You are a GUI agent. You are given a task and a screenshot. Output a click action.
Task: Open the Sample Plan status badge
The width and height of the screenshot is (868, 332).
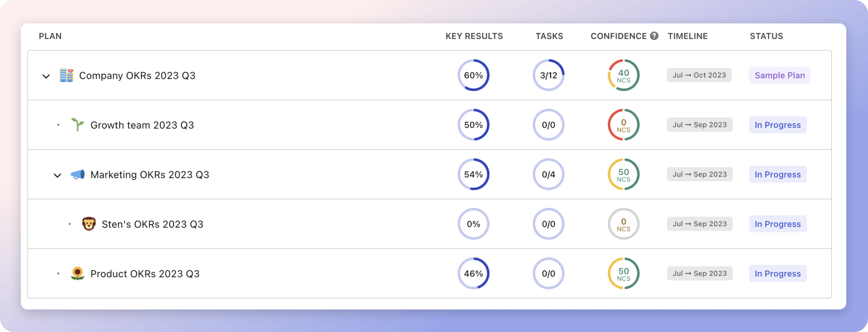(780, 75)
